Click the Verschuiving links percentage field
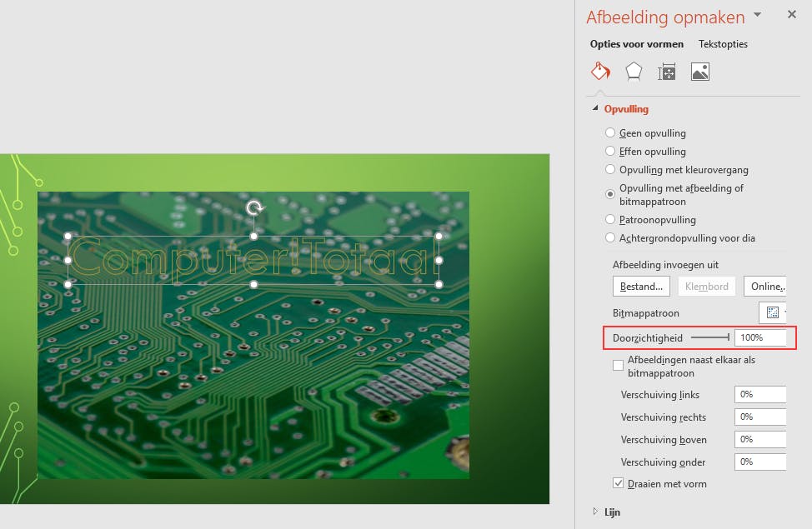 pyautogui.click(x=760, y=394)
